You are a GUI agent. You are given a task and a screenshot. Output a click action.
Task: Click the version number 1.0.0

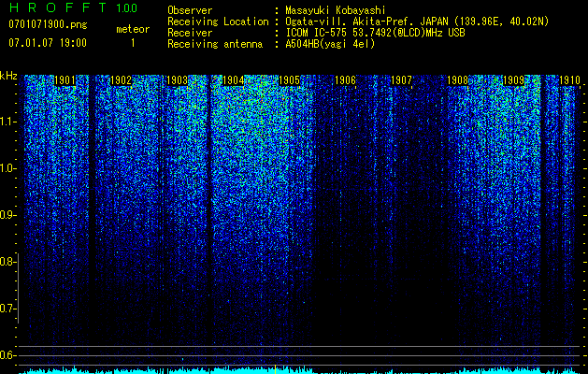click(x=126, y=7)
